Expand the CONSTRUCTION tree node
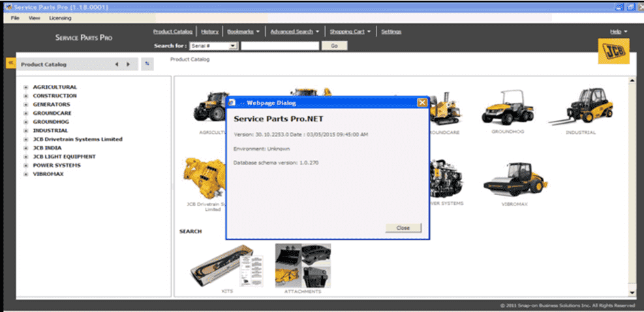The height and width of the screenshot is (312, 644). [25, 96]
